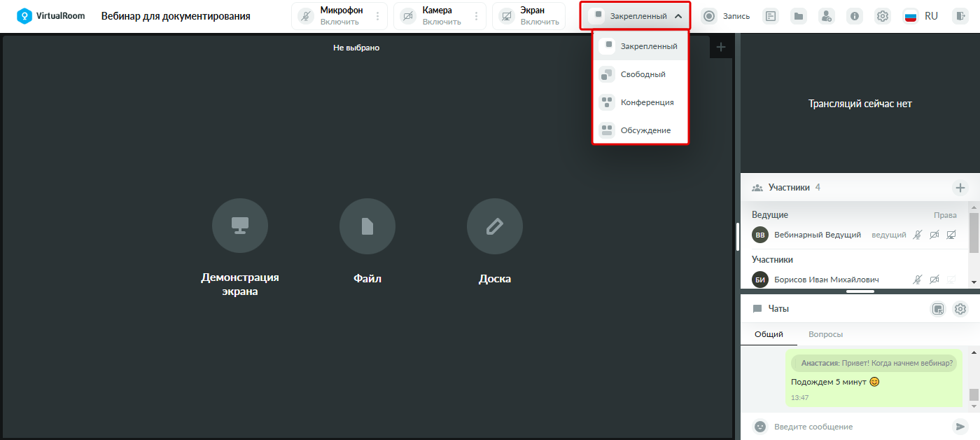The image size is (980, 440).
Task: Toggle camera for Вебинарный Ведущий
Action: tap(934, 235)
